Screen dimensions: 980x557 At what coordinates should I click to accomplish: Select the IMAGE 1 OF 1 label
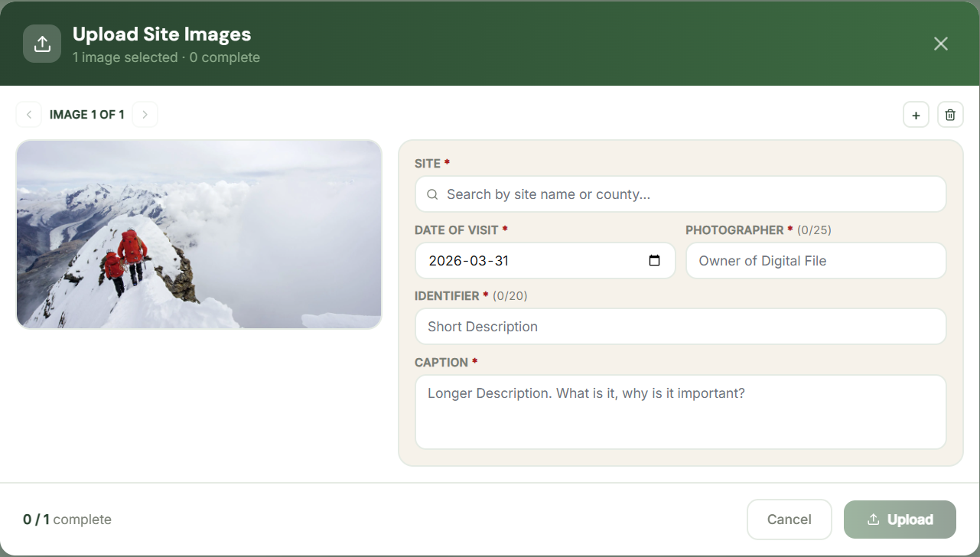(x=86, y=114)
